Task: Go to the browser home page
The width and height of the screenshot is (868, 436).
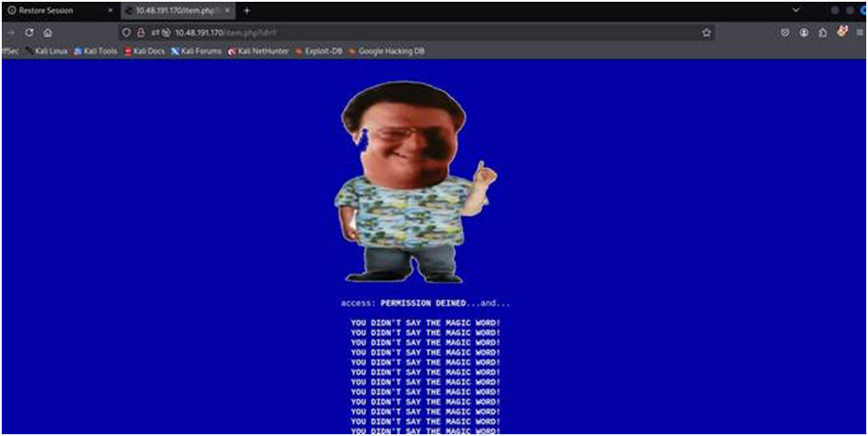Action: [x=48, y=33]
